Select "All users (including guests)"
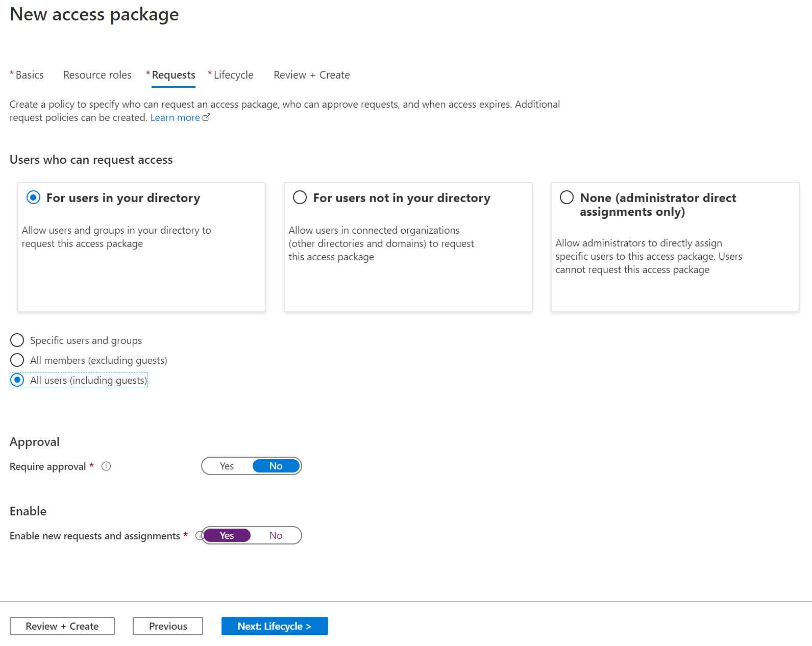This screenshot has height=646, width=812. click(17, 380)
